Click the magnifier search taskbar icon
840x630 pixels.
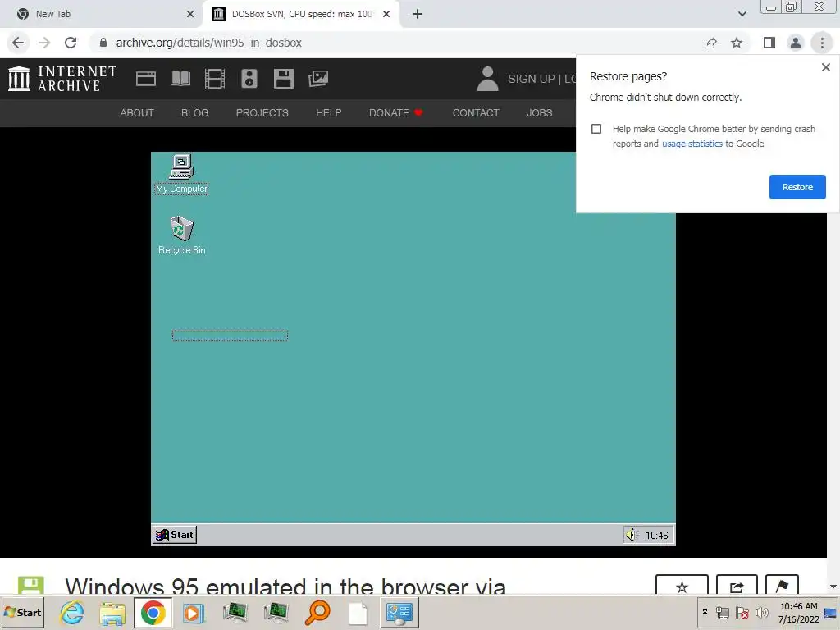(x=317, y=613)
